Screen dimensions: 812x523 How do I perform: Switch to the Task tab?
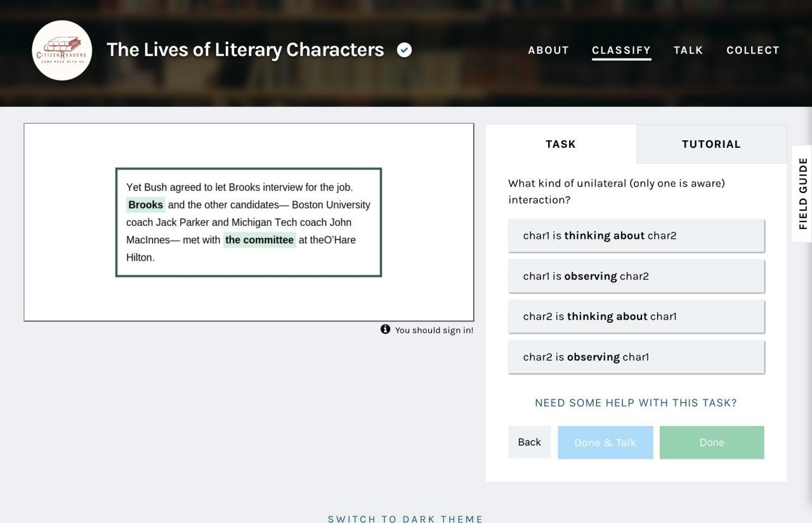click(x=561, y=144)
